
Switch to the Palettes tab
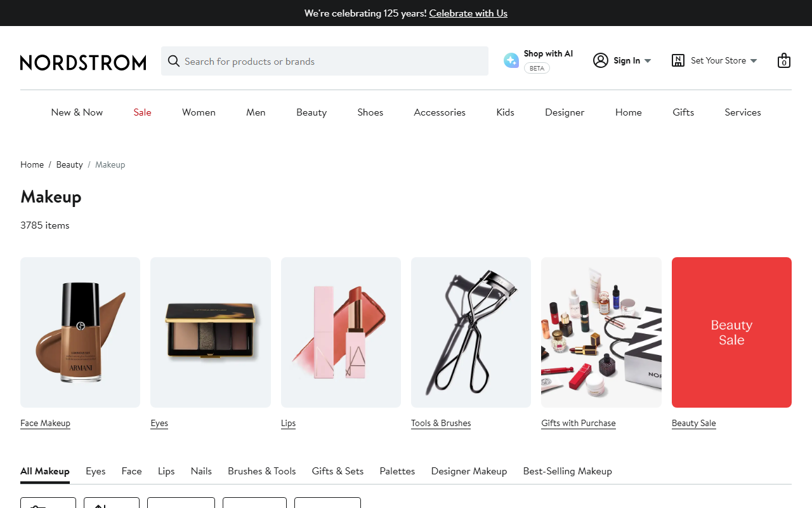[397, 471]
